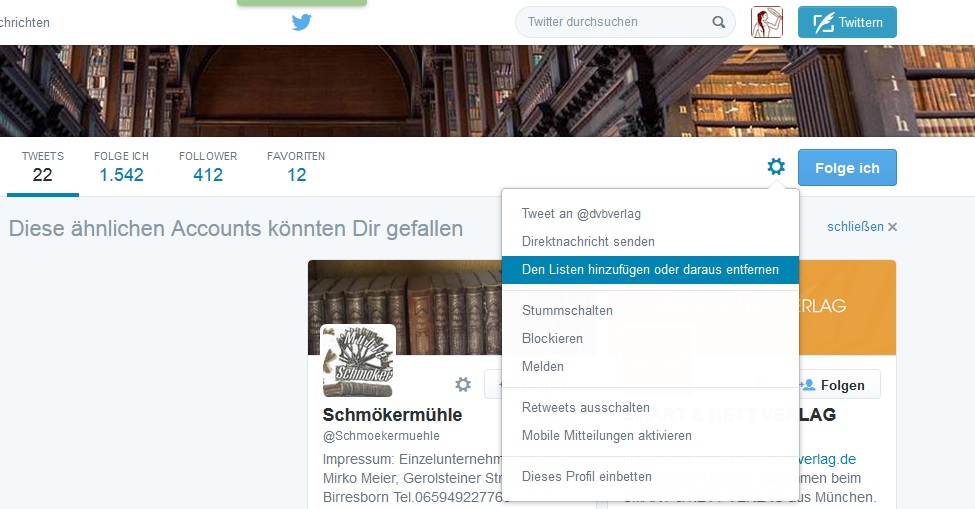Select Melden in the menu
Image resolution: width=975 pixels, height=509 pixels.
tap(650, 367)
